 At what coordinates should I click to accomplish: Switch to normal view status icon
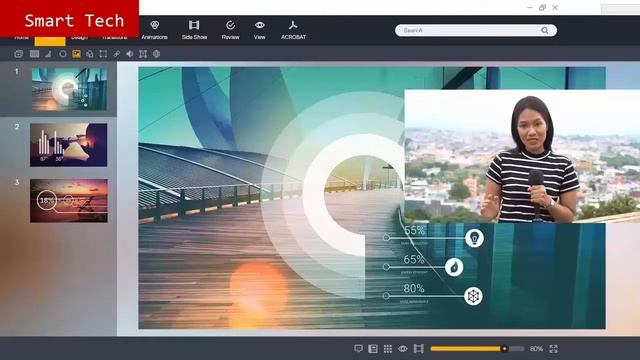pos(373,349)
